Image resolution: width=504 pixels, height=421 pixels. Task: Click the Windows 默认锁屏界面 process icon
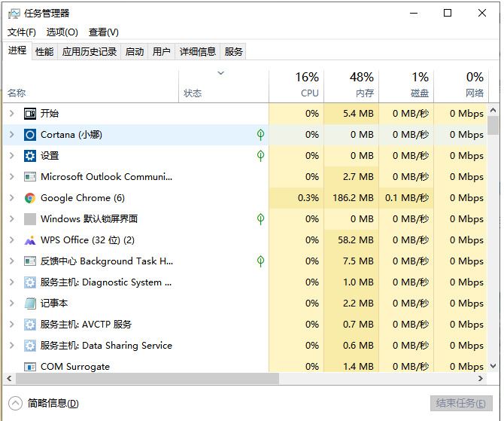[30, 219]
